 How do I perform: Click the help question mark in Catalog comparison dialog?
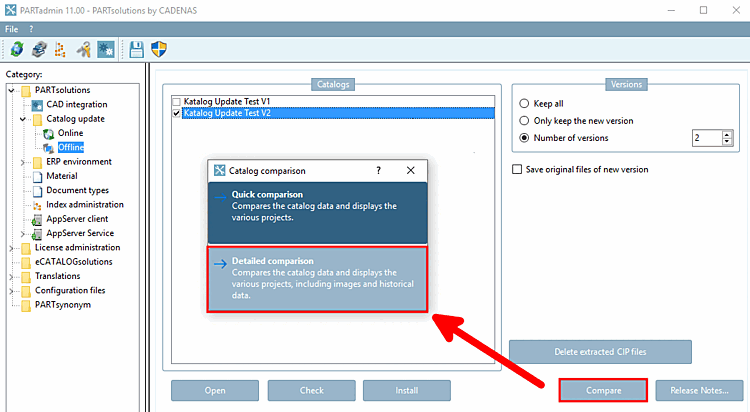click(x=378, y=170)
